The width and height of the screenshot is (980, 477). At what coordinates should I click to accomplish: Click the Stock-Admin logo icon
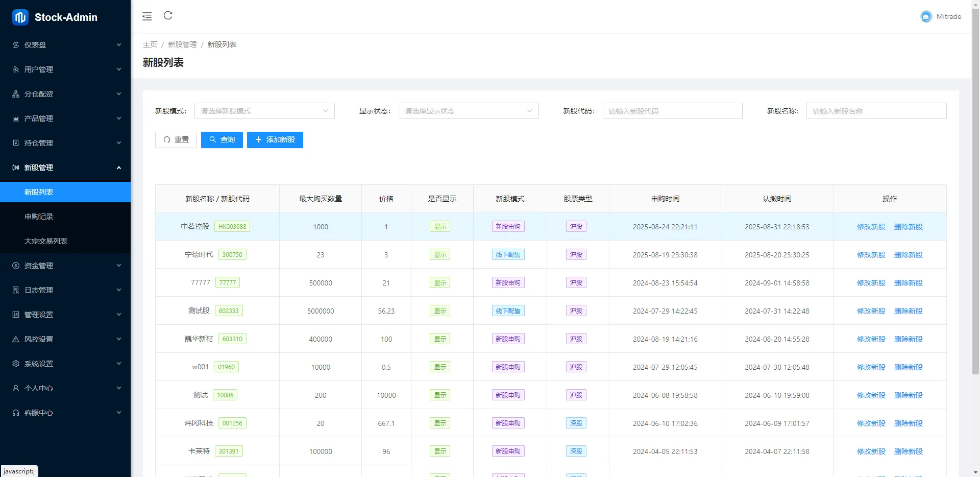click(20, 17)
